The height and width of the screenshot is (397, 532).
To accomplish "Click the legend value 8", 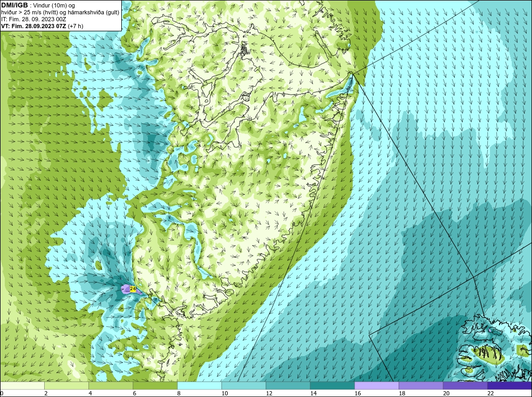I will click(179, 393).
